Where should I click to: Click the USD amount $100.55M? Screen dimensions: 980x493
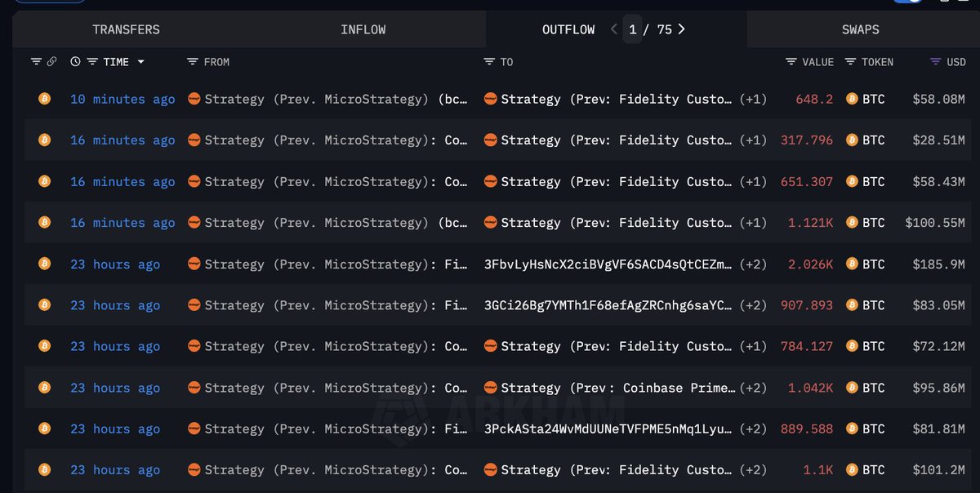pos(935,222)
